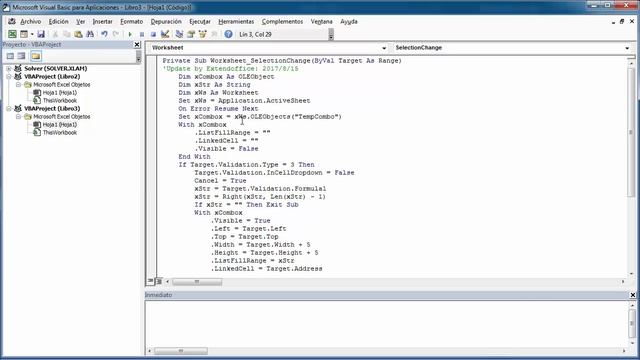Screen dimensions: 640x360
Task: Click the Inmediato window horizontal scrollbar thumb
Action: pyautogui.click(x=180, y=351)
